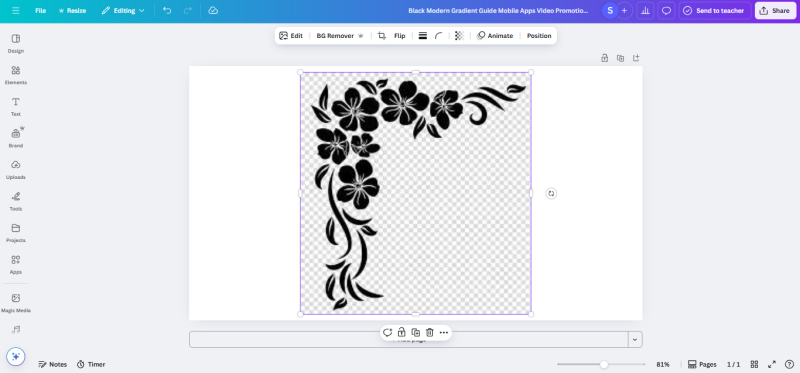Add comment from the floating toolbar

pos(387,333)
